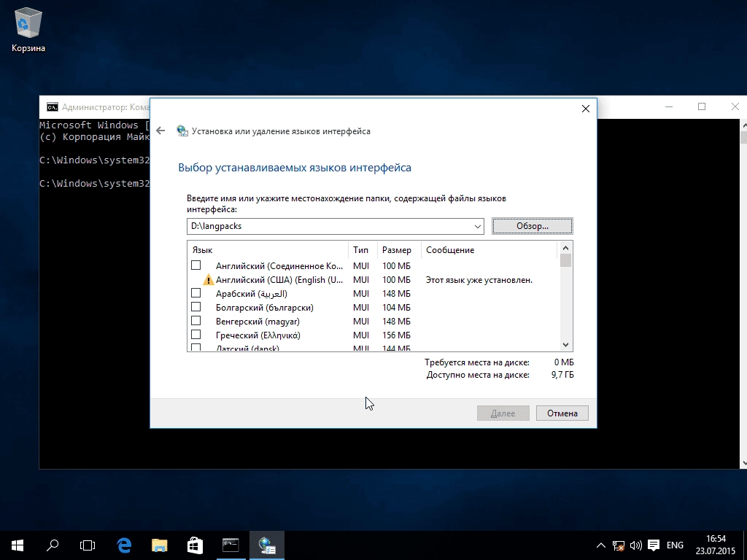Screen dimensions: 747x560
Task: Open the D:\langpacks path dropdown arrow
Action: (x=477, y=226)
